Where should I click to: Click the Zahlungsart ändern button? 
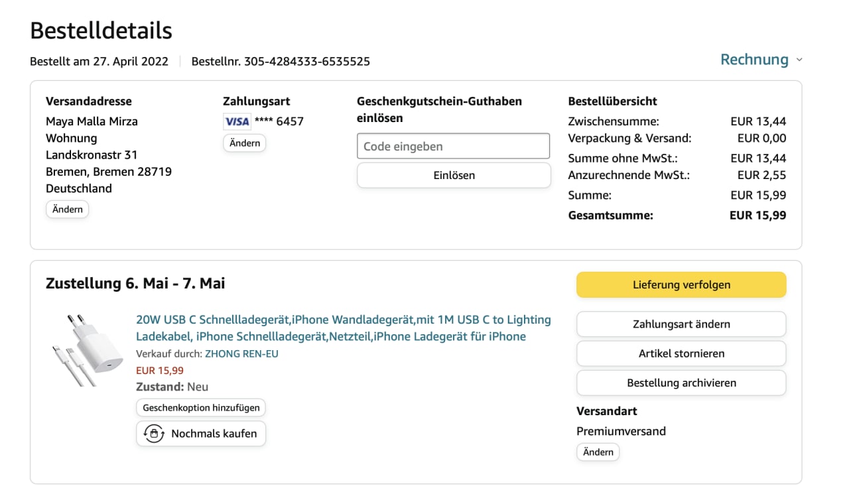pyautogui.click(x=681, y=324)
